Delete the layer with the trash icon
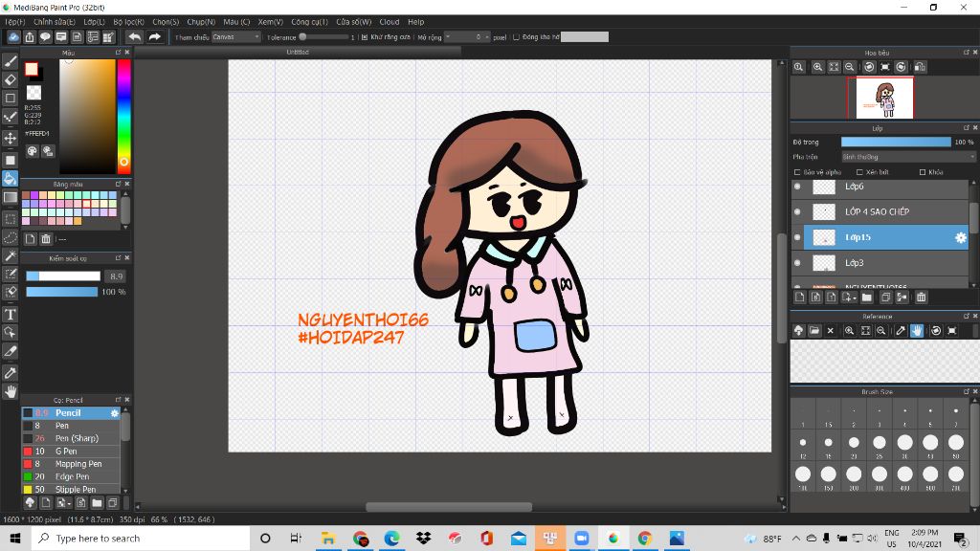Image resolution: width=980 pixels, height=551 pixels. (922, 298)
